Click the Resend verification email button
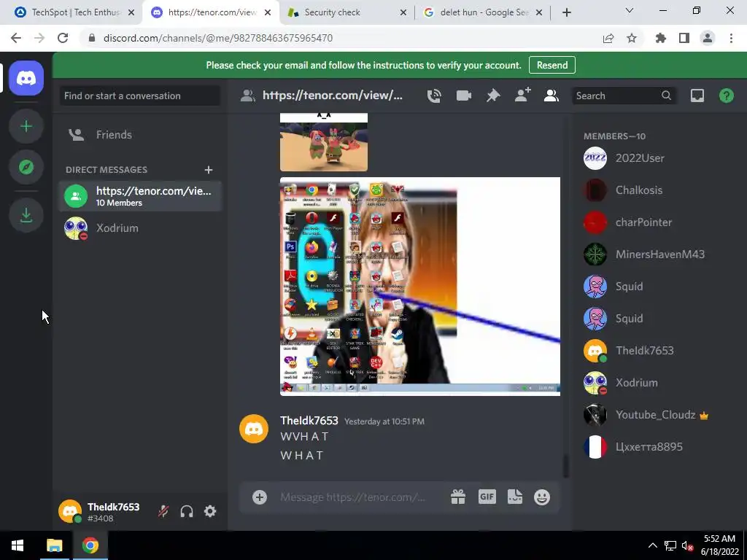Screen dimensions: 747x560 click(x=552, y=65)
